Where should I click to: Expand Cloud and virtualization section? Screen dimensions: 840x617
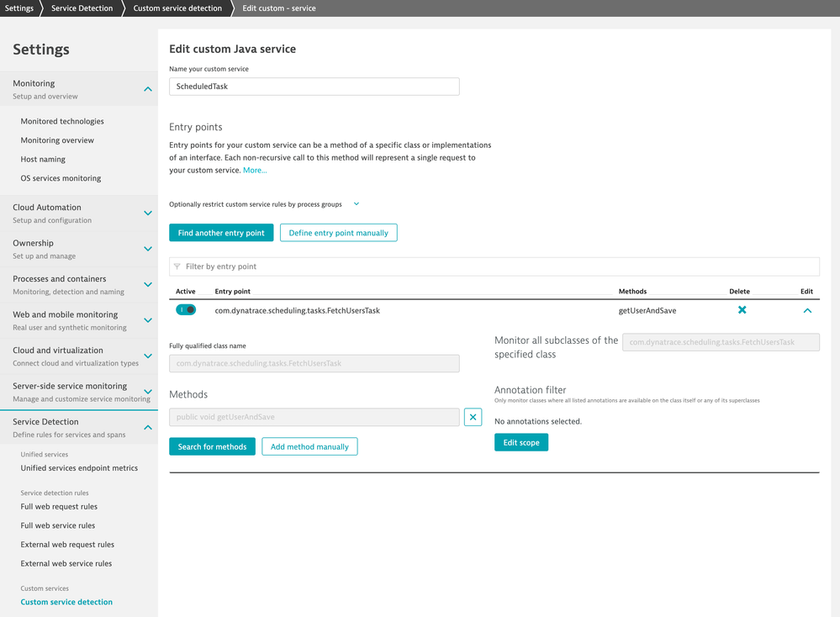tap(148, 356)
